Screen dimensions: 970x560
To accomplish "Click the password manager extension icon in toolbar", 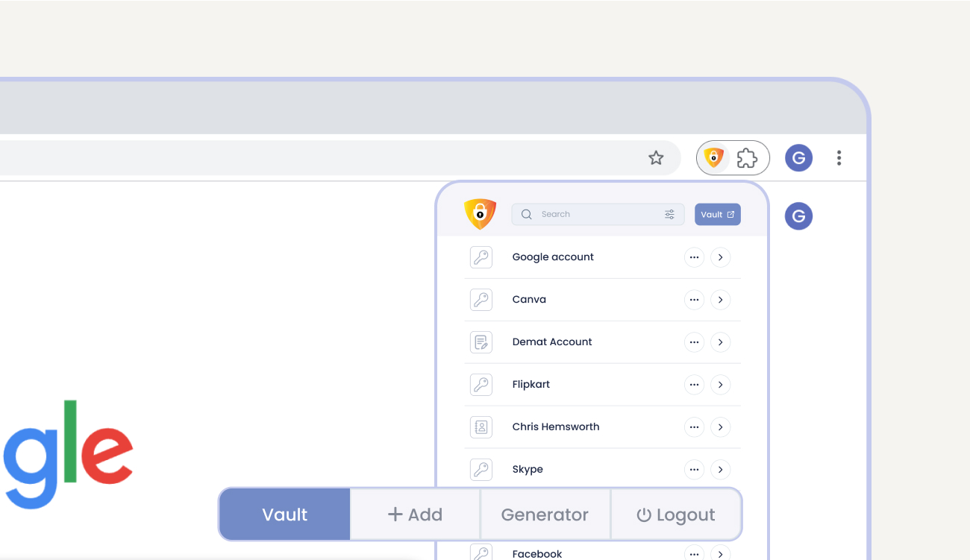I will click(x=714, y=157).
